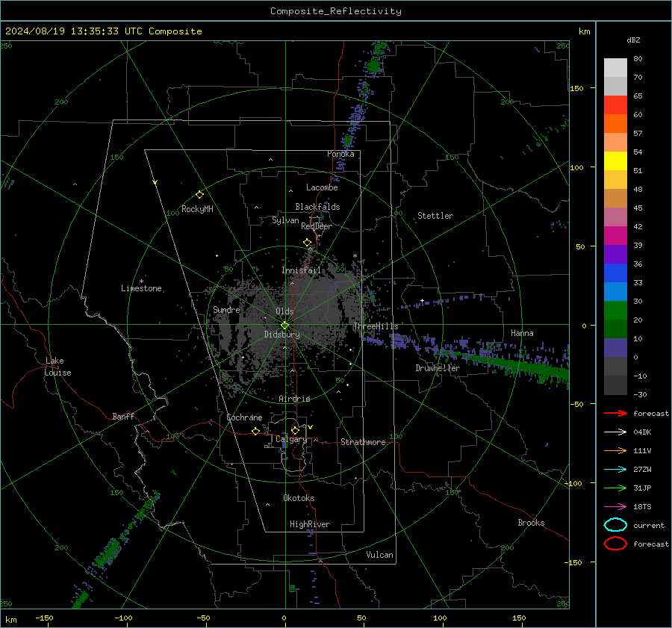672x628 pixels.
Task: Click the magenta swatch below 42 dBZ
Action: click(x=615, y=236)
